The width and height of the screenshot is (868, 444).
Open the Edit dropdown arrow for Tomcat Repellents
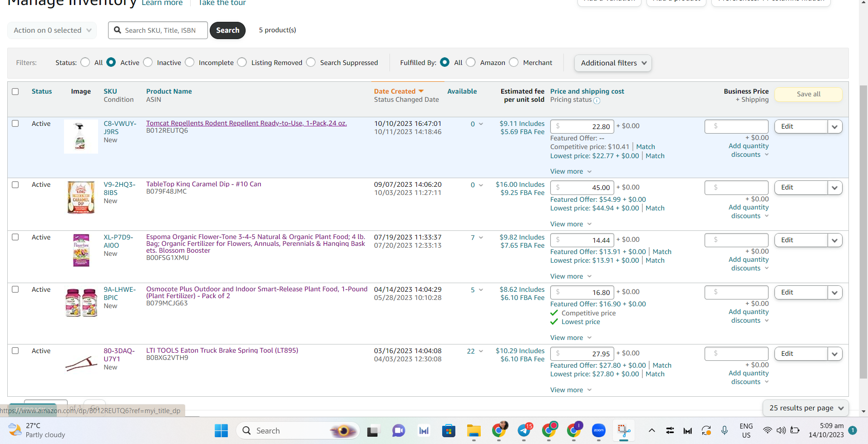click(x=835, y=127)
